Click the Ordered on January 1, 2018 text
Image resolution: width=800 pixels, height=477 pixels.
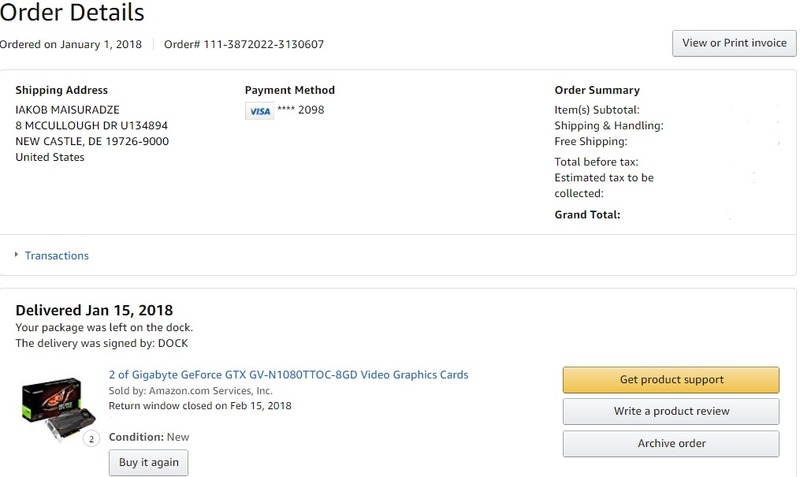click(71, 44)
